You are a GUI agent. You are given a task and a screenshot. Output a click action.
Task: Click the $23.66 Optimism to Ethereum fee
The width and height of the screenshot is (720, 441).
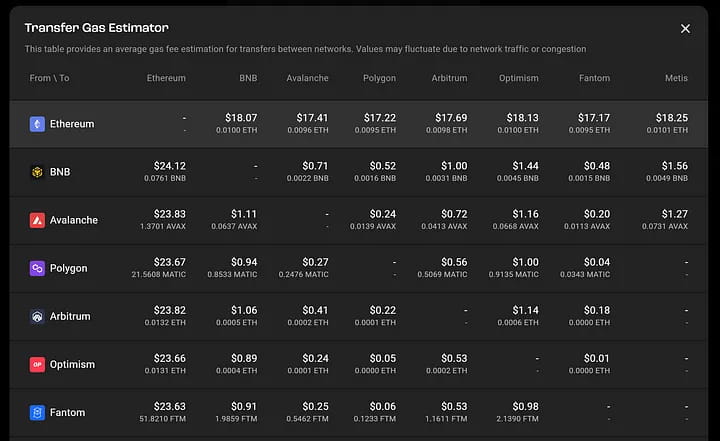tap(169, 358)
